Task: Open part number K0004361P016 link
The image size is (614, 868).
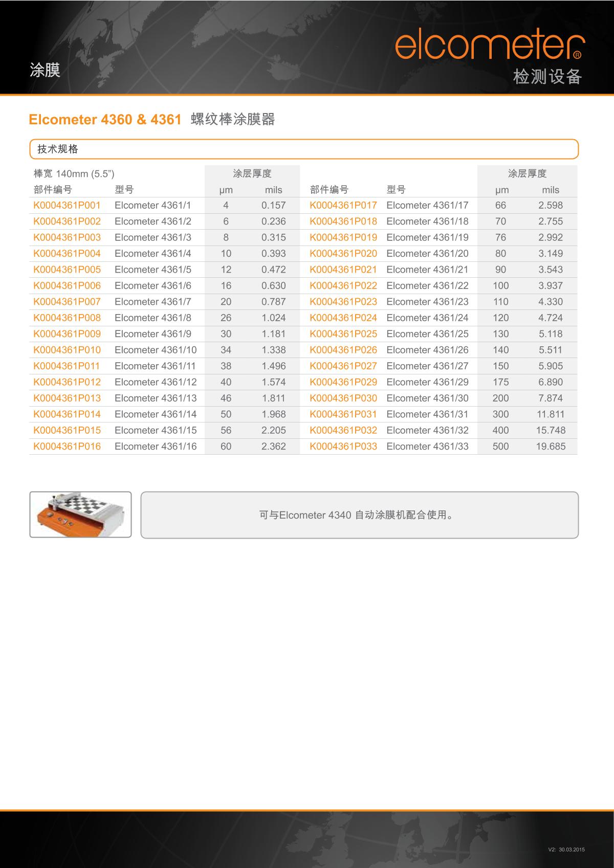Action: click(67, 447)
